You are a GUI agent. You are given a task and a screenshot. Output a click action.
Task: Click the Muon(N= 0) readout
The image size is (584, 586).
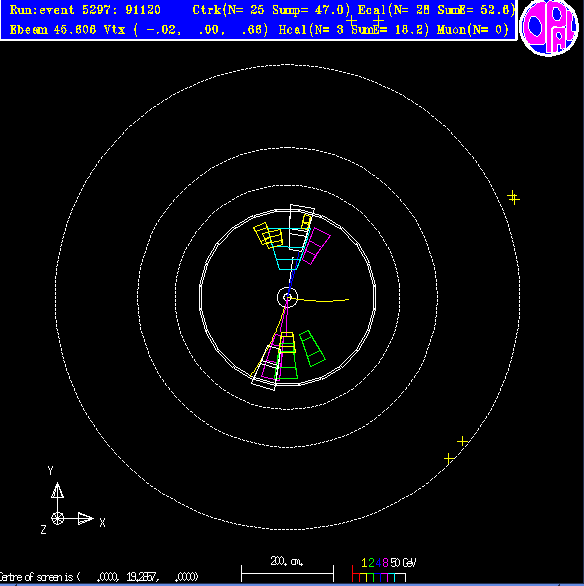point(473,30)
